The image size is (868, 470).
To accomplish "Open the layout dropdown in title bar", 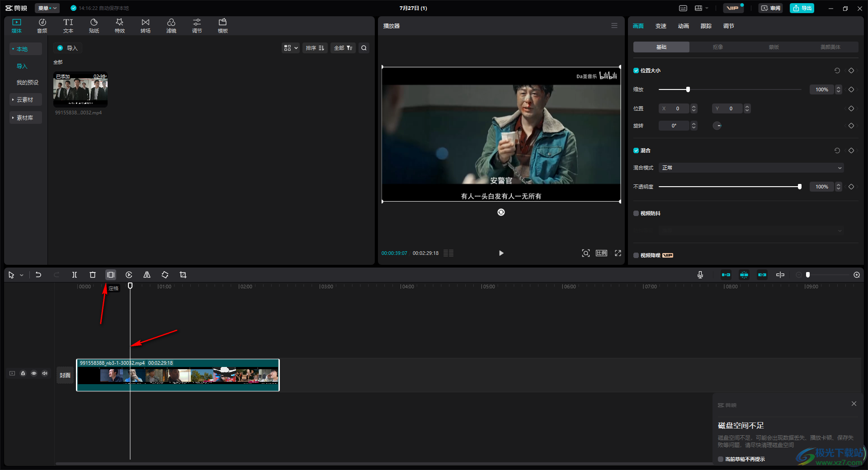I will pos(701,8).
